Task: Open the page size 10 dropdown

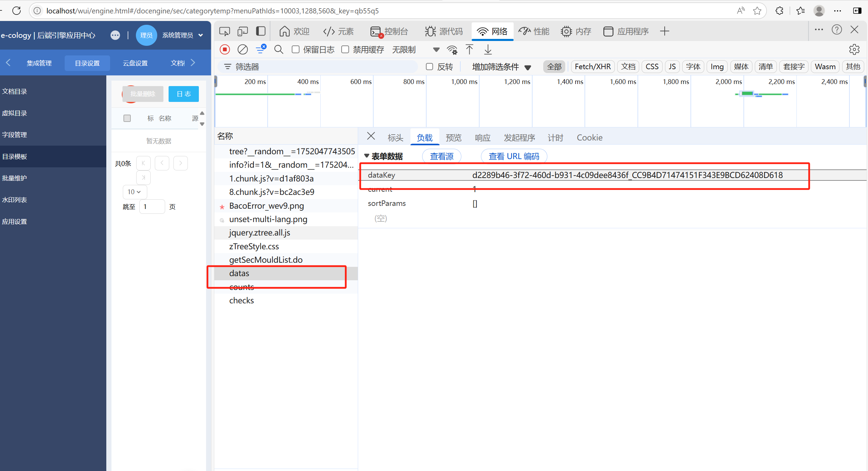Action: pyautogui.click(x=135, y=192)
